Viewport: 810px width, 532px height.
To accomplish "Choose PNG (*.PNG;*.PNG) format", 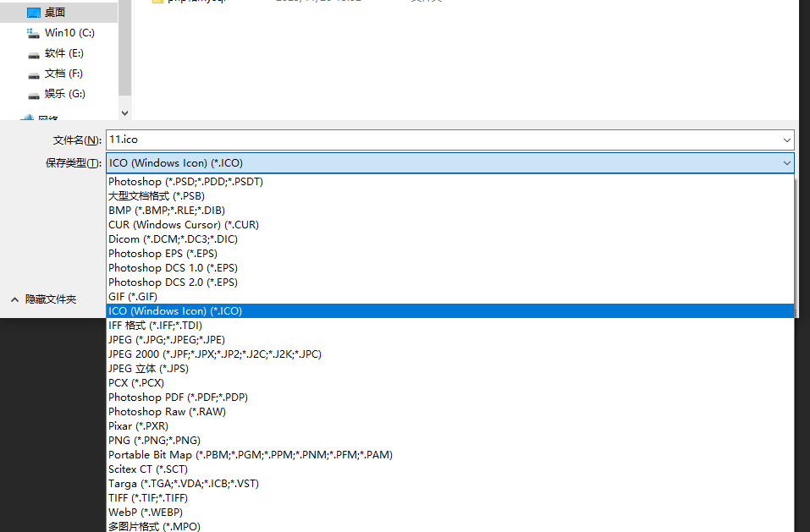I will [154, 440].
